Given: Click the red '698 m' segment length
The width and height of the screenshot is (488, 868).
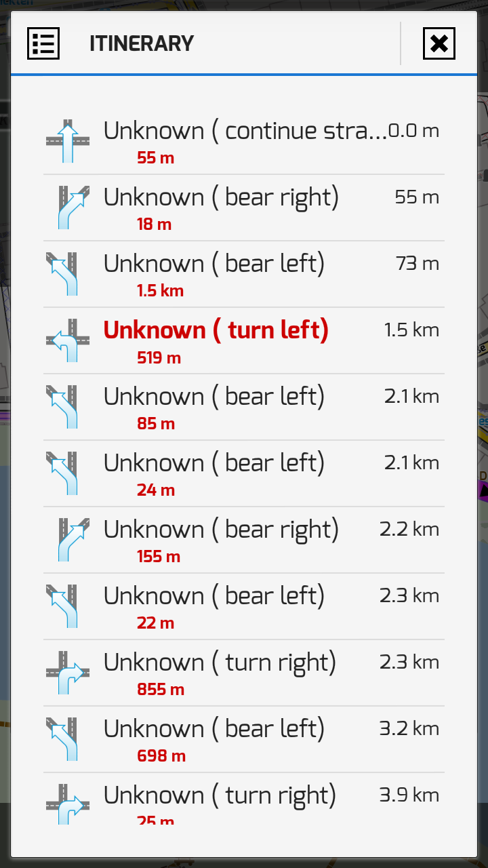Looking at the screenshot, I should [161, 756].
